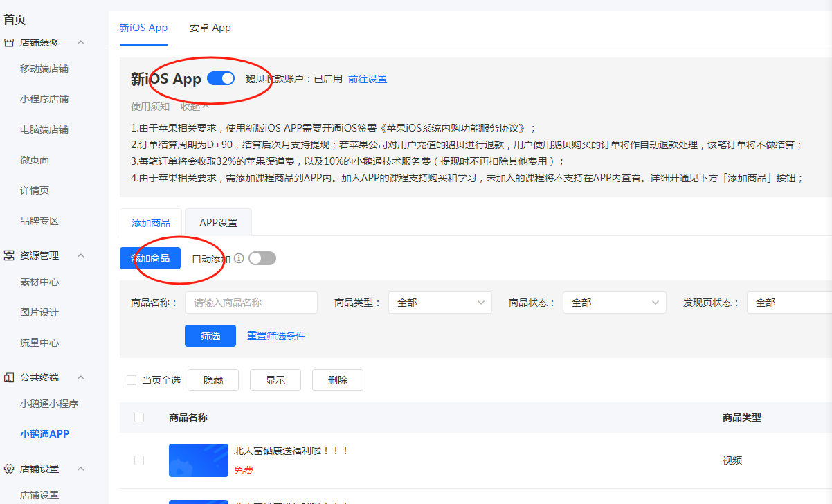Switch to the 安卓 App tab
This screenshot has width=832, height=504.
point(210,28)
